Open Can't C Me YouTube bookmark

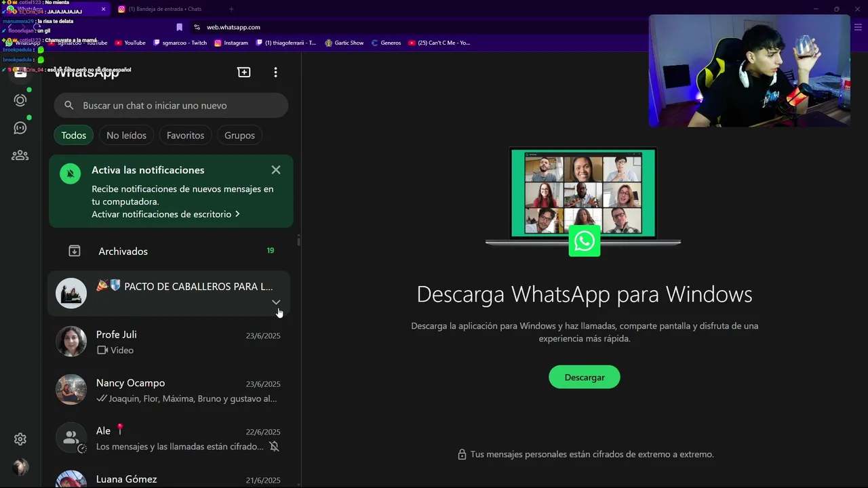(x=439, y=43)
